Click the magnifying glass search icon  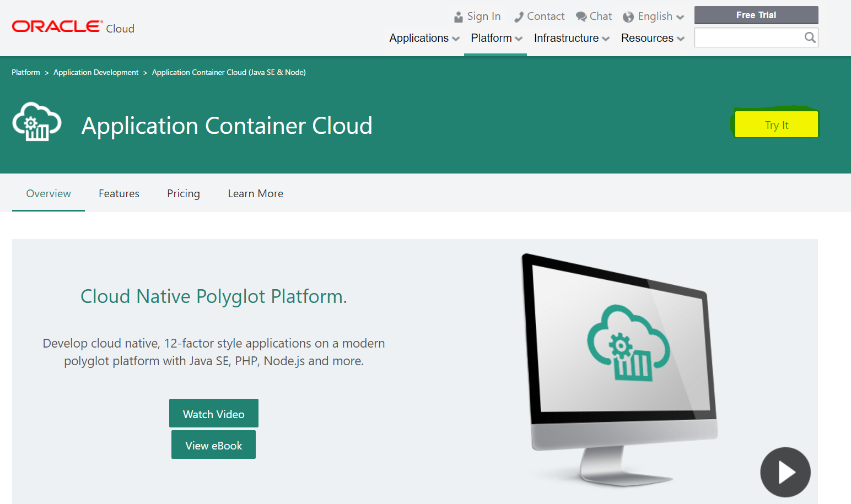[809, 37]
